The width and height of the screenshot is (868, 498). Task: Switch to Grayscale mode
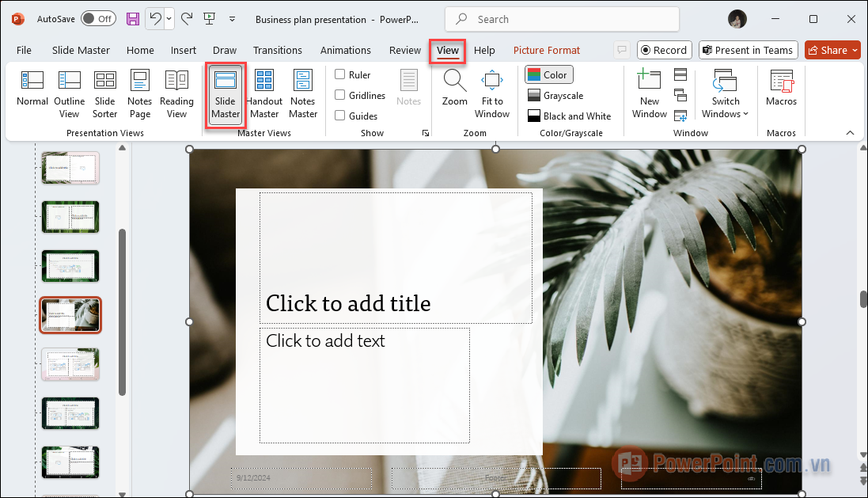coord(555,95)
